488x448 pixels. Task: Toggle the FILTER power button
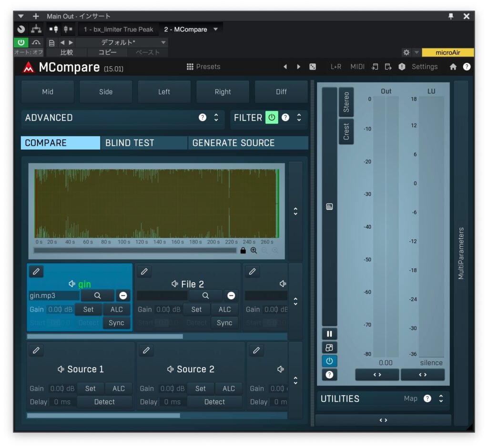click(x=272, y=117)
